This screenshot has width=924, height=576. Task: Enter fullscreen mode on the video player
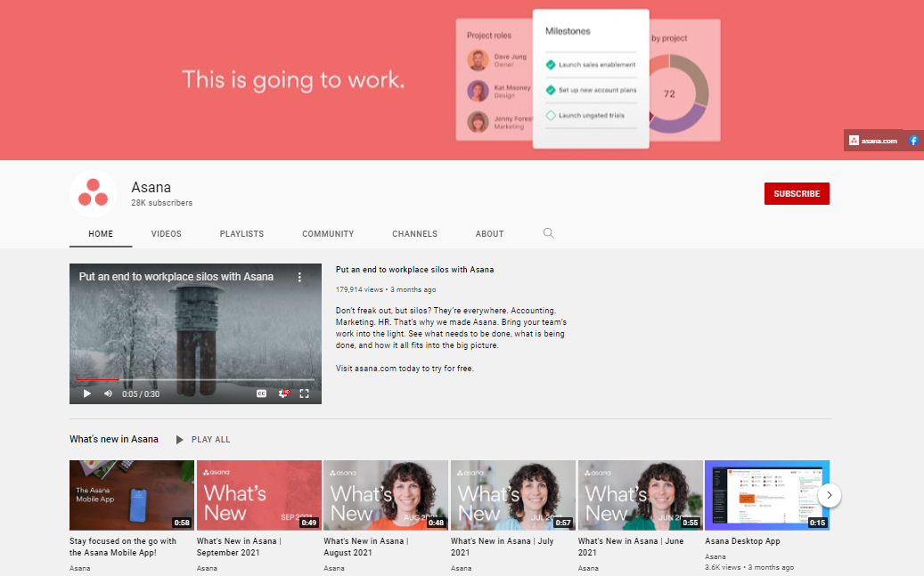[304, 393]
